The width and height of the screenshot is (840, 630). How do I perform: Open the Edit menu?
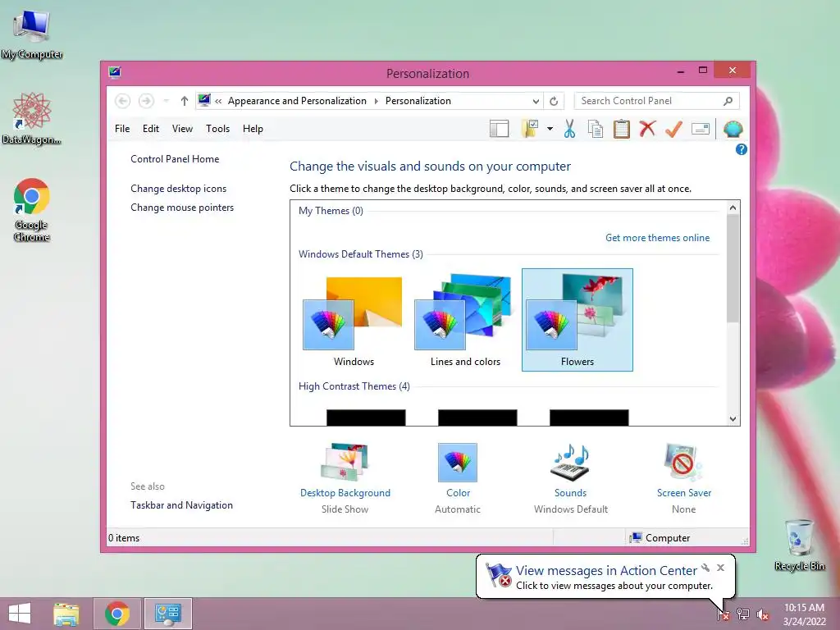click(x=151, y=129)
